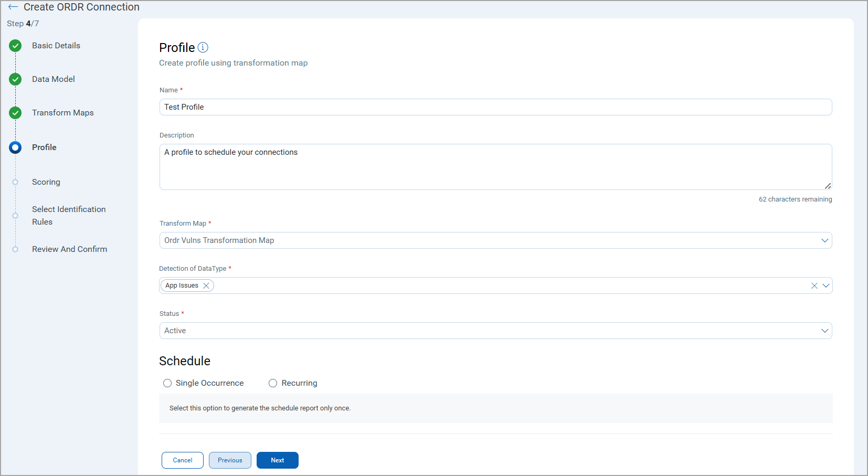Open the Review And Confirm step
Viewport: 868px width, 476px height.
point(69,249)
